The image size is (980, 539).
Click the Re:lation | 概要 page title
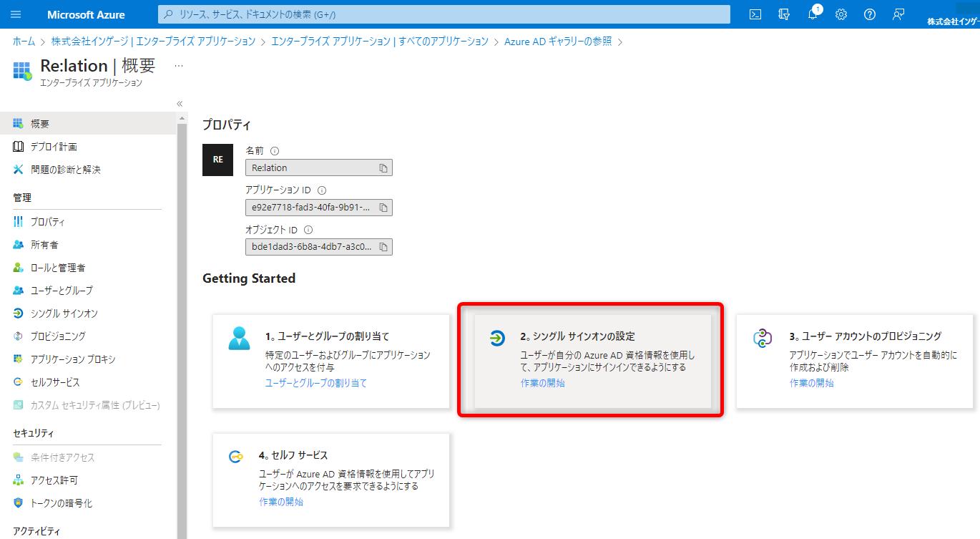point(98,66)
